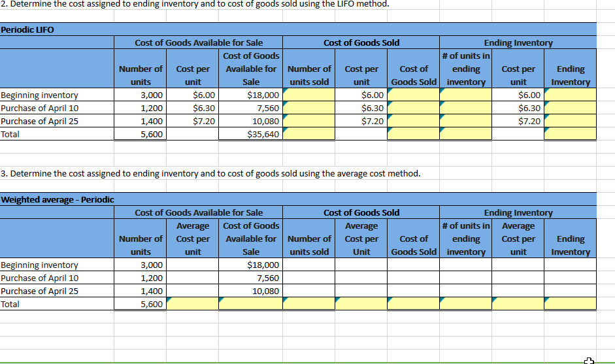Select Weighted average Total ending units cell
Viewport: 615px width, 364px height.
point(465,304)
